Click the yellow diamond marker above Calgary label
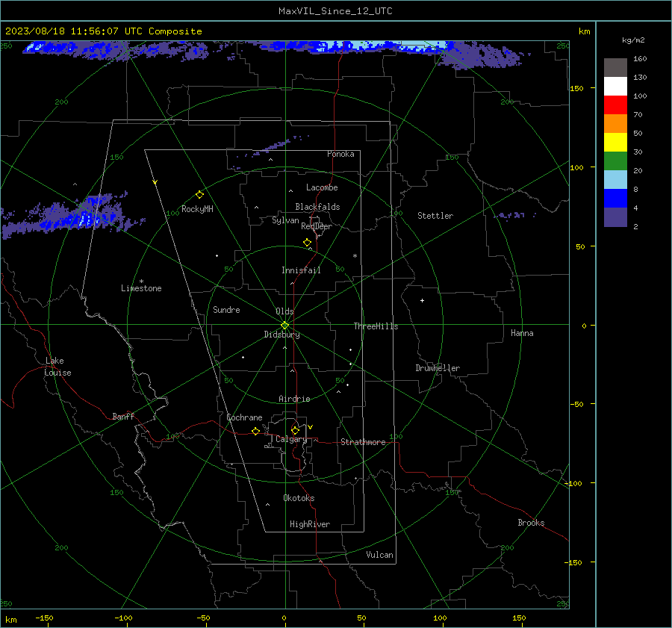The height and width of the screenshot is (628, 672). (x=295, y=430)
